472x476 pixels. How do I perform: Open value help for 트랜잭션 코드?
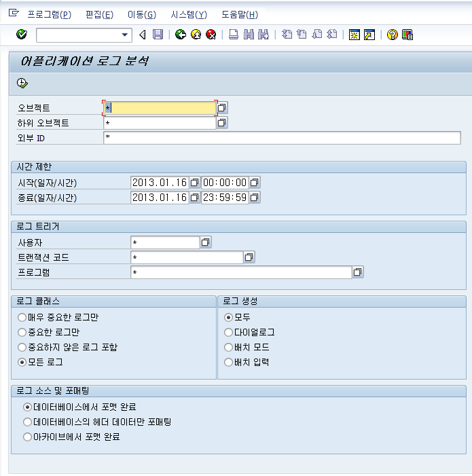click(x=249, y=257)
